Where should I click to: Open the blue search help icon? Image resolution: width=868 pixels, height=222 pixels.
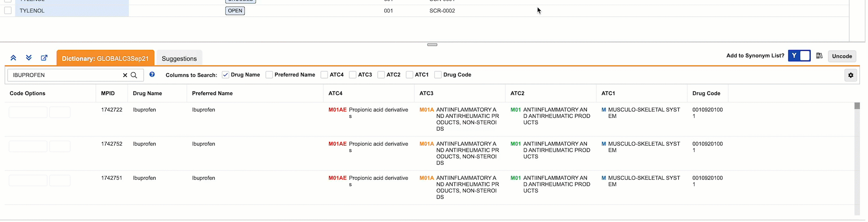152,75
